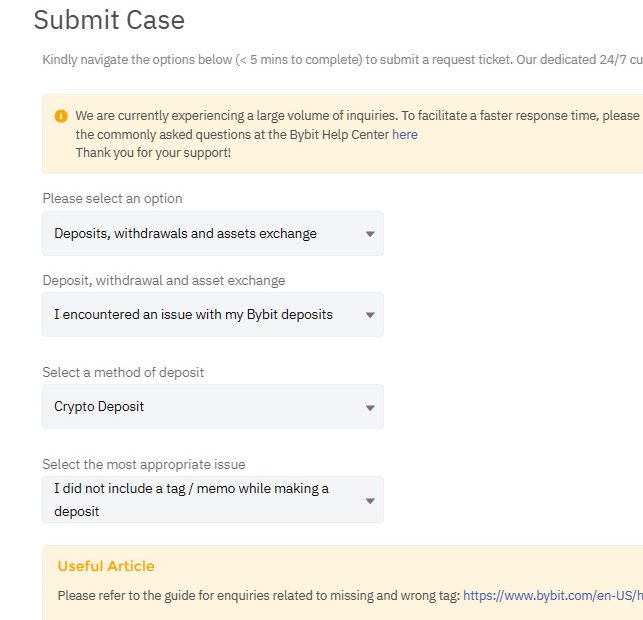Viewport: 643px width, 620px height.
Task: Open the 'I encountered an issue with my Bybit deposits' dropdown
Action: tap(213, 315)
